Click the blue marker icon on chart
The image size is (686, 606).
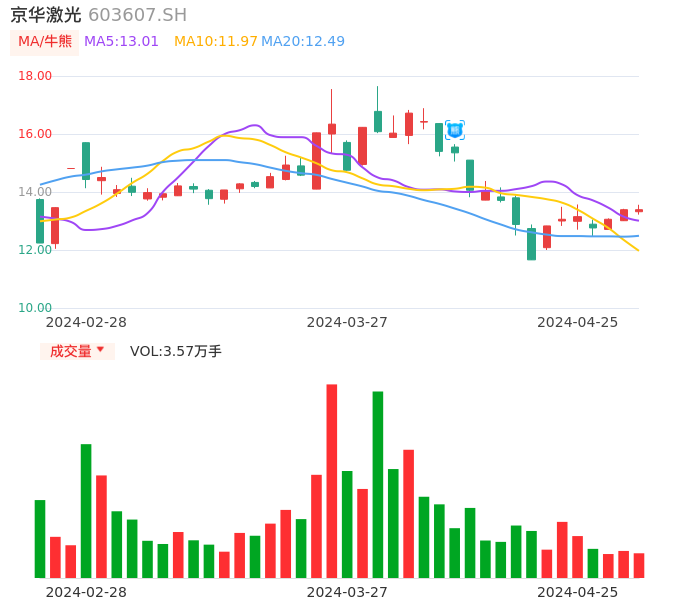454,129
